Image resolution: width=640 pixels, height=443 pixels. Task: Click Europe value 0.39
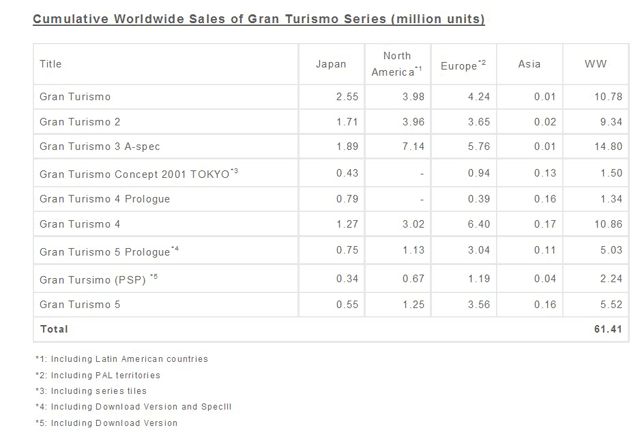[479, 199]
